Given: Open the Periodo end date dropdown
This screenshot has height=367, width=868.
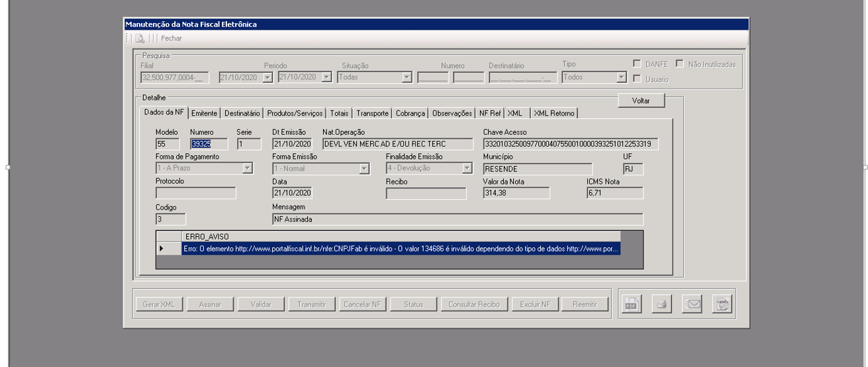Looking at the screenshot, I should 326,77.
